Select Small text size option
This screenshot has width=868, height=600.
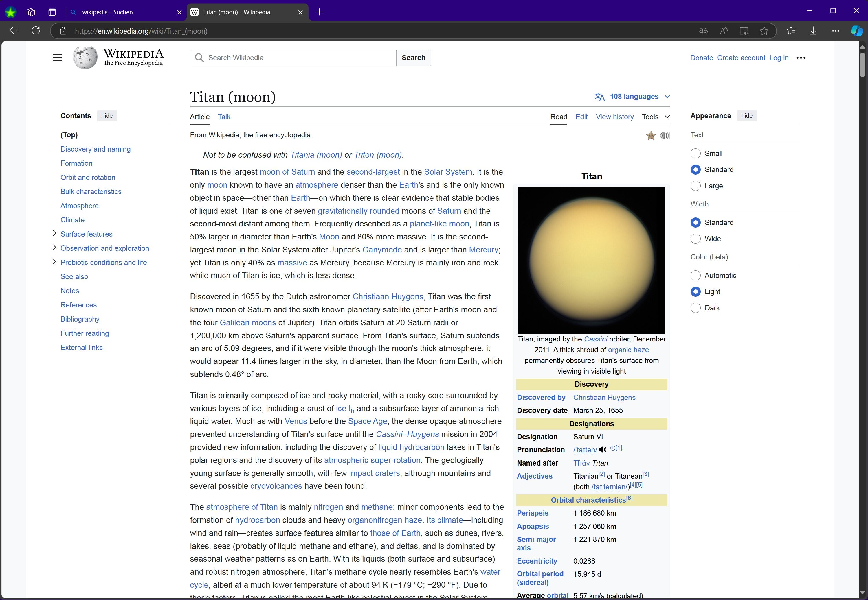click(695, 153)
